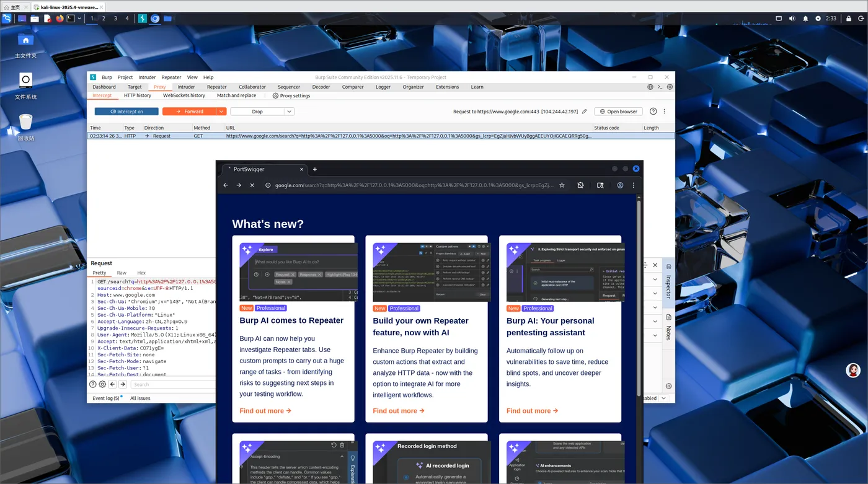Viewport: 868px width, 484px height.
Task: Switch request view to the Raw tab
Action: point(122,273)
